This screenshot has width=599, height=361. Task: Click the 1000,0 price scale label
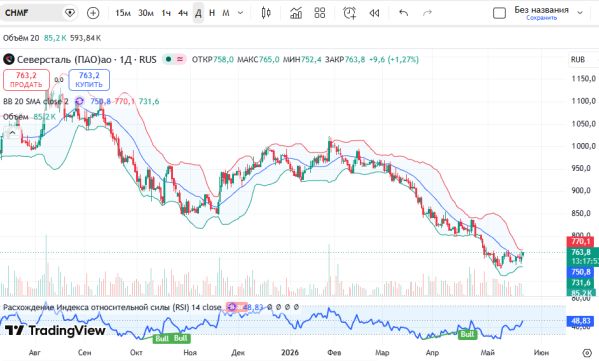click(583, 146)
